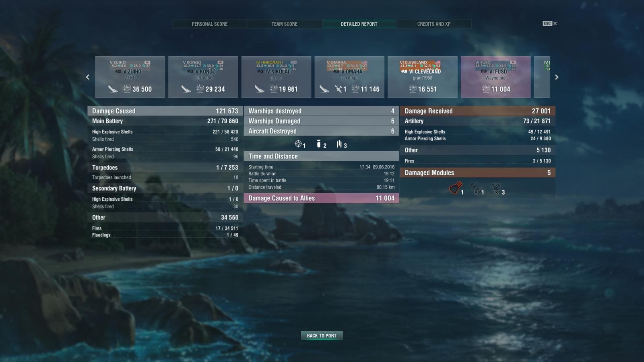The width and height of the screenshot is (644, 362).
Task: Click the Damage Caused to Allies row
Action: [x=321, y=198]
